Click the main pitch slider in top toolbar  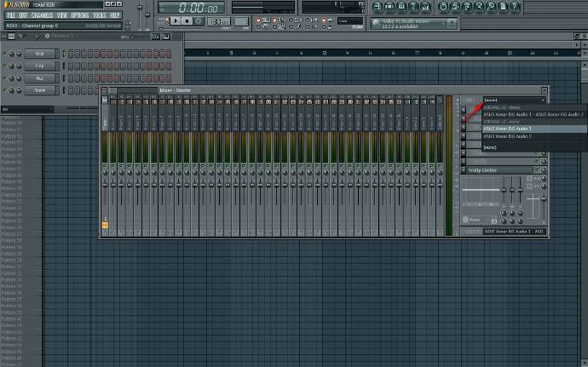pos(147,15)
